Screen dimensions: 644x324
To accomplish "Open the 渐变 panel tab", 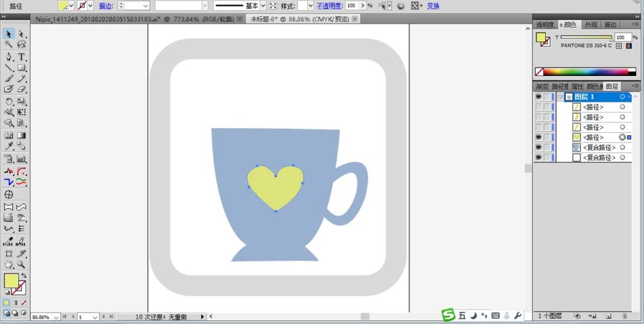I will [x=542, y=87].
